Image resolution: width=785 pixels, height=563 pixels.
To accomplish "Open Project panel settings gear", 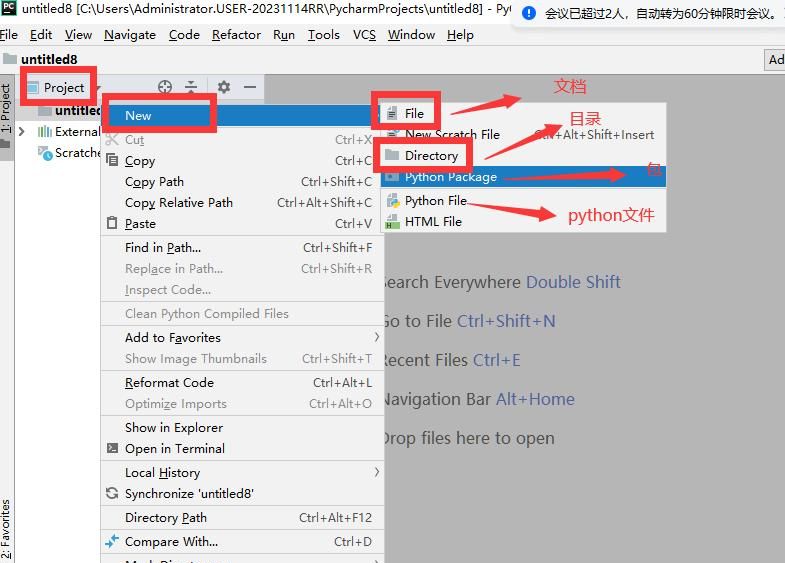I will click(x=224, y=87).
